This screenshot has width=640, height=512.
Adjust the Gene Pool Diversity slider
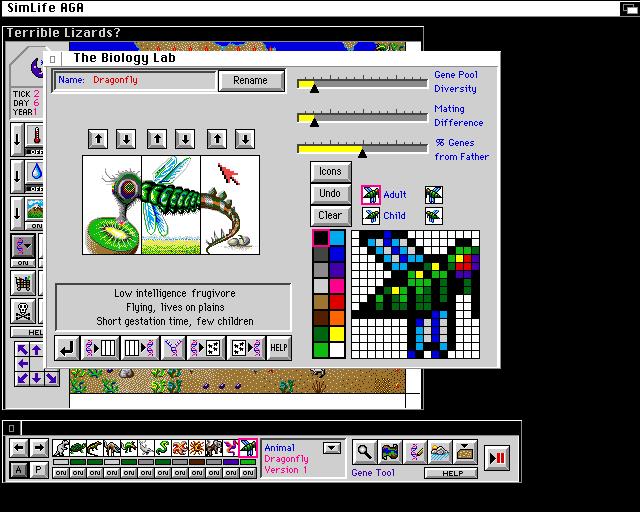pyautogui.click(x=362, y=83)
